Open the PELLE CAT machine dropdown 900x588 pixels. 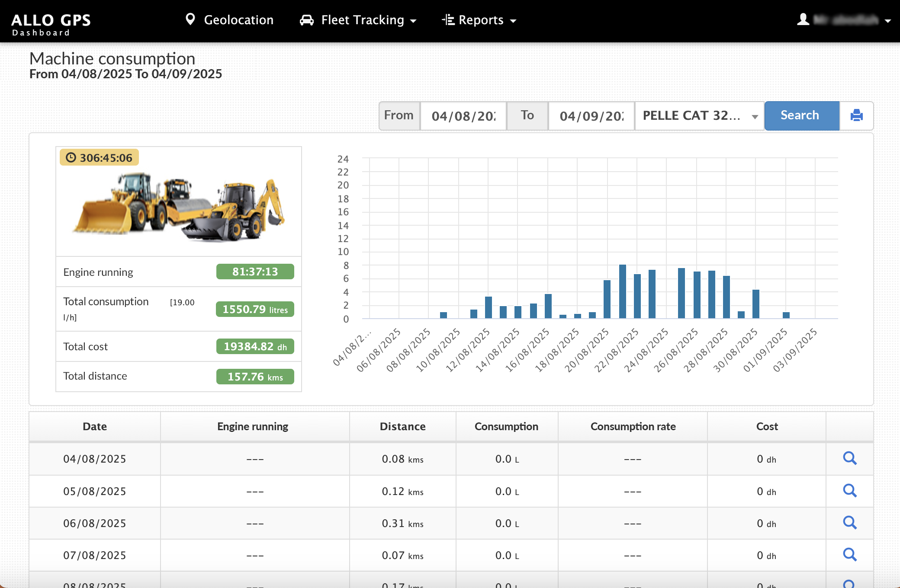pos(699,115)
